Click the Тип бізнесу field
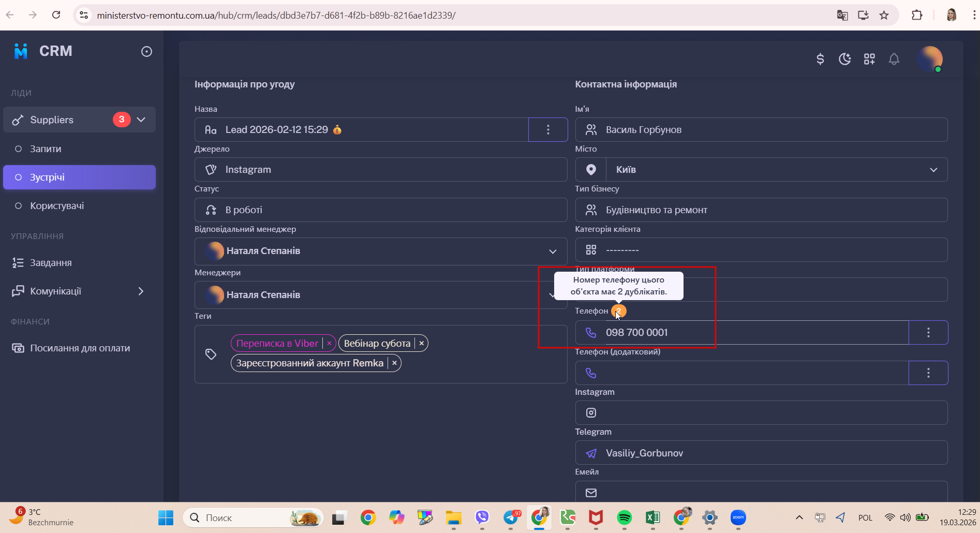 (x=761, y=210)
